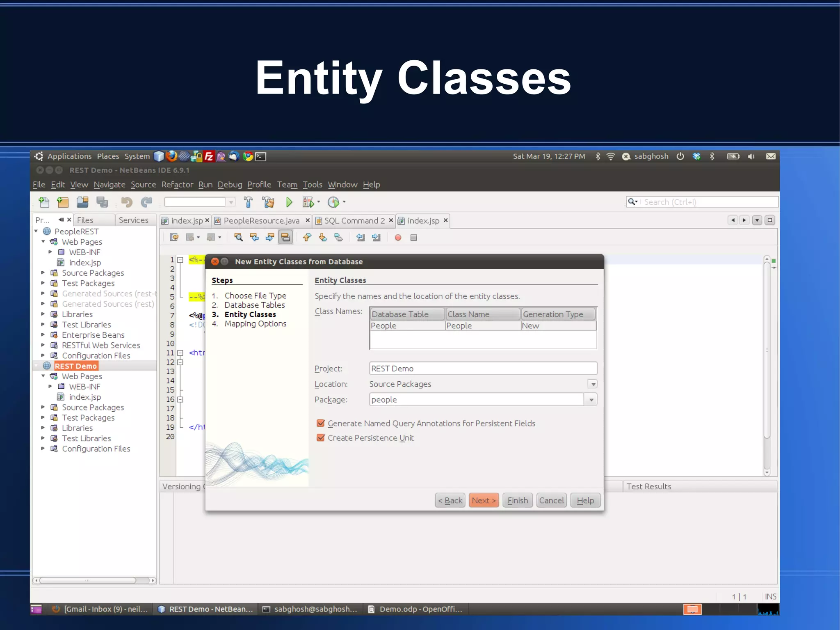Click the volume icon in system tray
840x630 pixels.
click(x=751, y=156)
